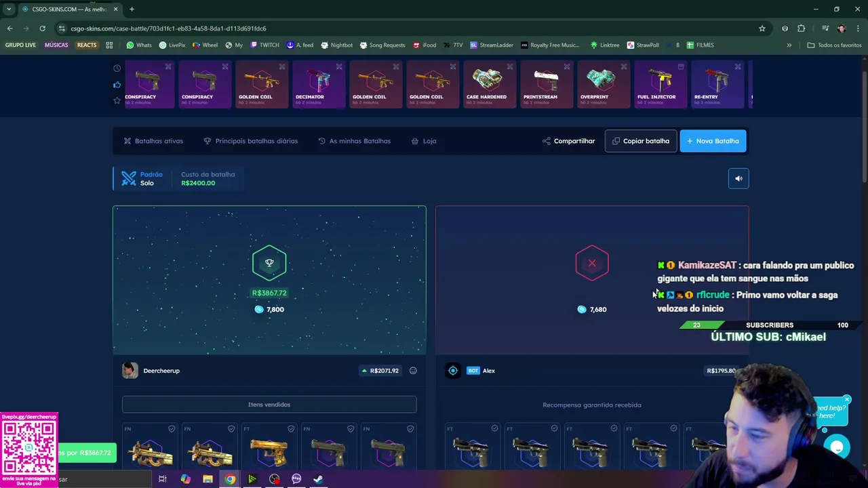Click the R$2400.00 battle cost value
The height and width of the screenshot is (488, 868).
pos(198,183)
